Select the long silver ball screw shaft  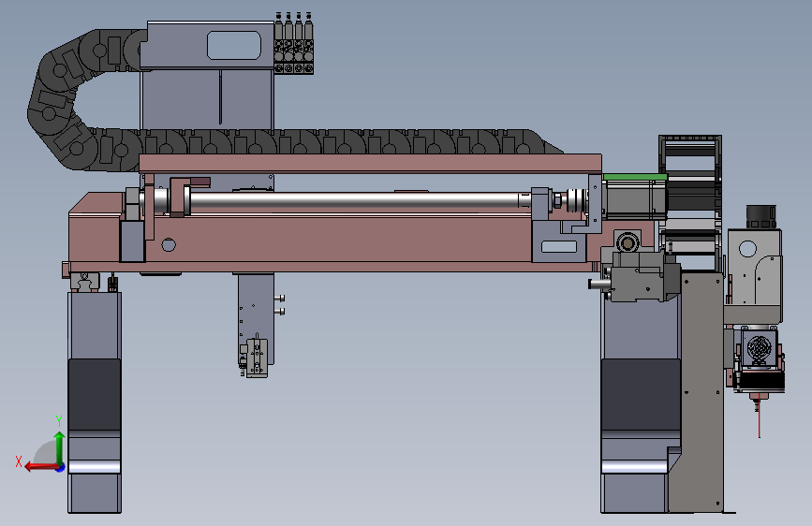[x=353, y=201]
